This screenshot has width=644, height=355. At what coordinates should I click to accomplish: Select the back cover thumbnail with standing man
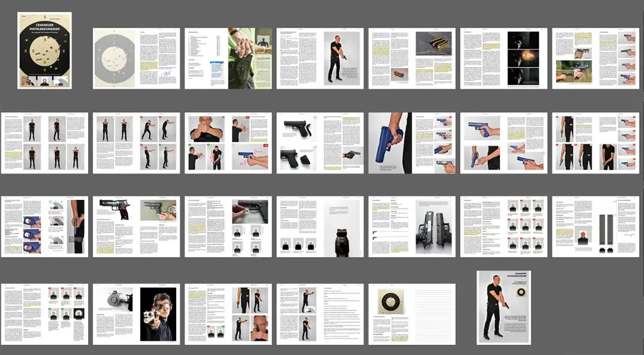[x=504, y=307]
